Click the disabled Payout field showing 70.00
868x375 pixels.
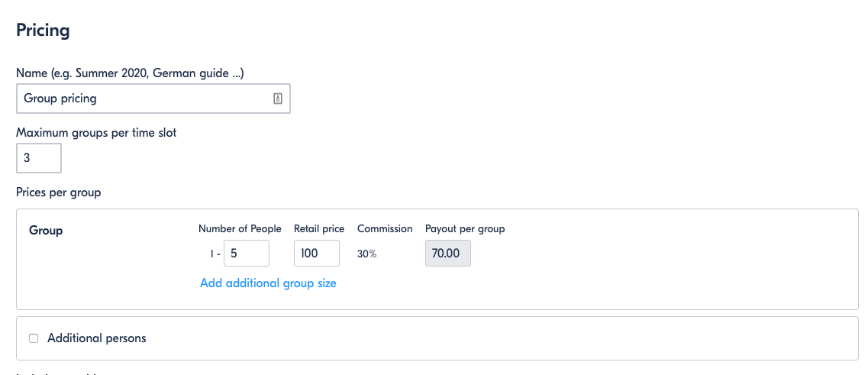[448, 253]
